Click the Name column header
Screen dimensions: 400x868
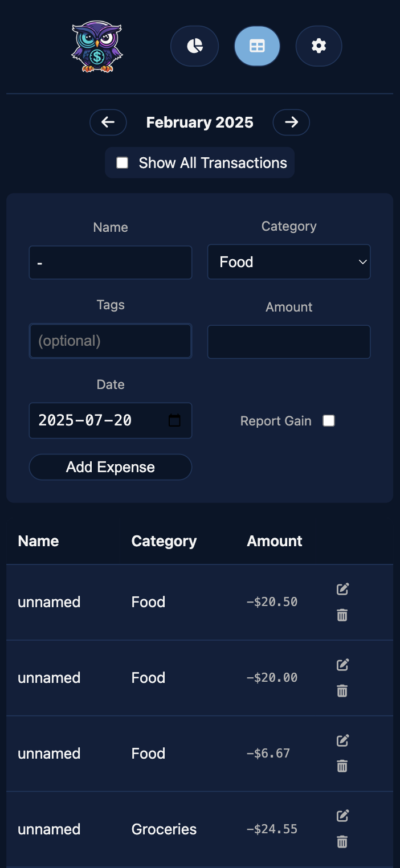tap(38, 541)
